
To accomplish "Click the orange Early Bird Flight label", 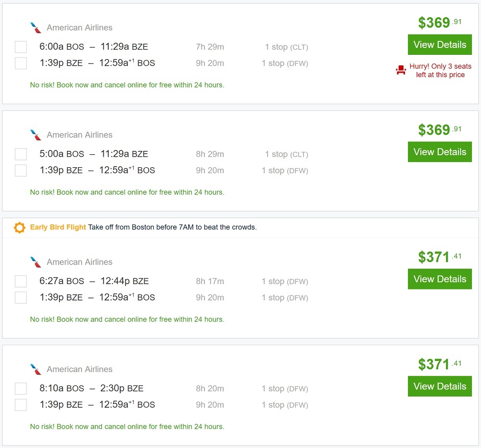I will pyautogui.click(x=58, y=227).
